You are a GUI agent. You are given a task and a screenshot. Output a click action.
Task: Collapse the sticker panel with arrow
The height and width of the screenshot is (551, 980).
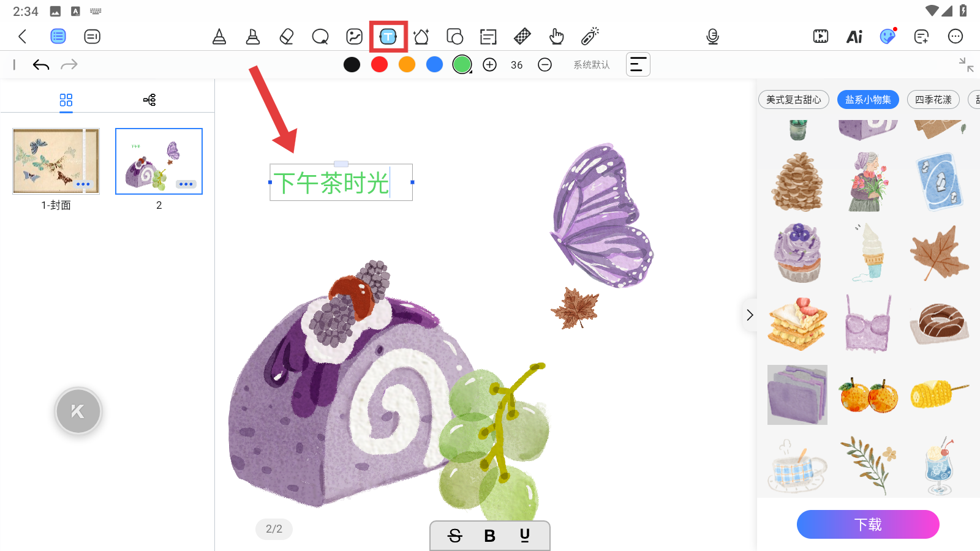click(750, 315)
